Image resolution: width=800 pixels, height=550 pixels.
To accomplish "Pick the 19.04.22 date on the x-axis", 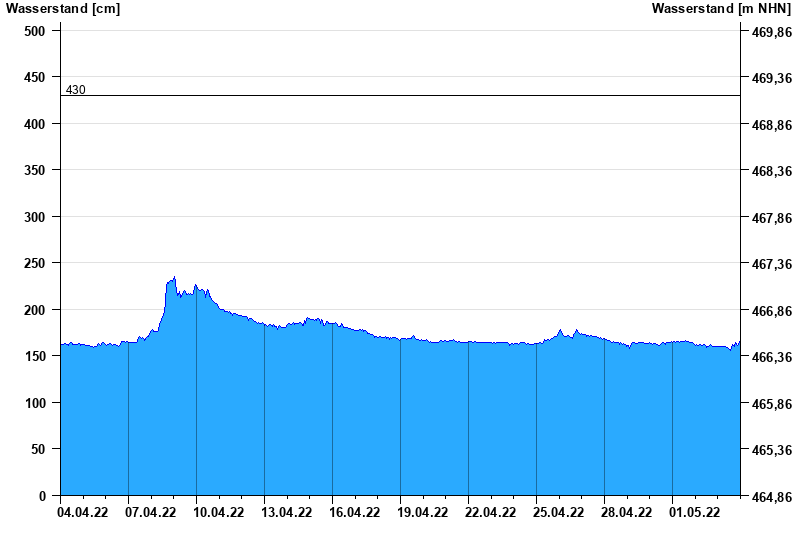I will (x=423, y=513).
